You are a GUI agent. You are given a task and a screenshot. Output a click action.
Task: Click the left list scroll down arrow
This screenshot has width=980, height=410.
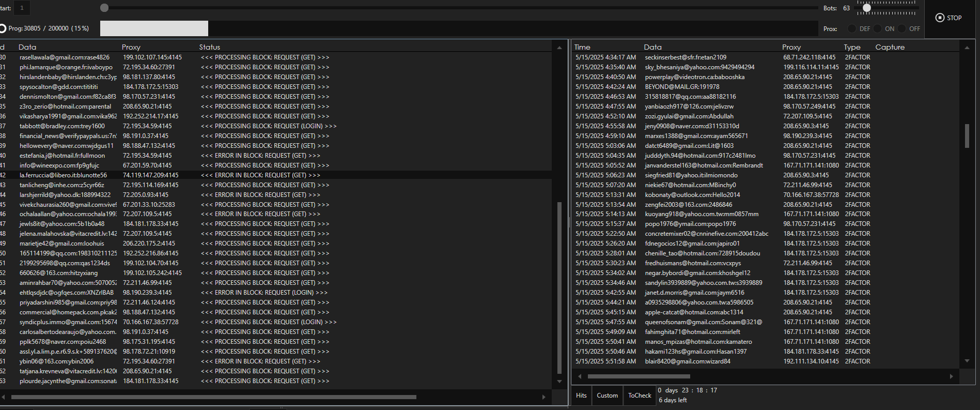559,382
